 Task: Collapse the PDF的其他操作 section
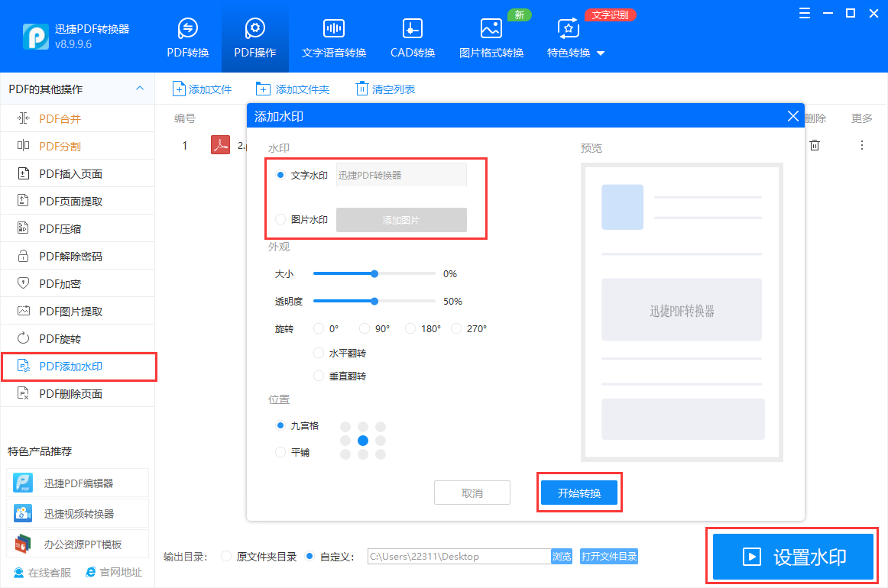click(140, 88)
